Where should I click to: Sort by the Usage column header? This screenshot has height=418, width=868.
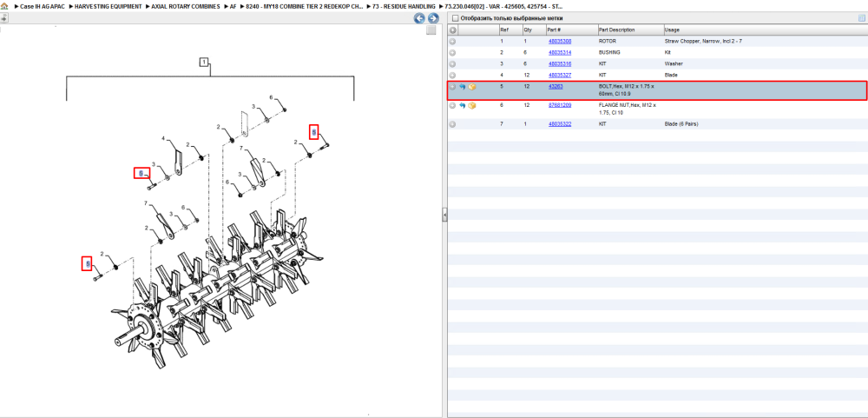pyautogui.click(x=765, y=30)
